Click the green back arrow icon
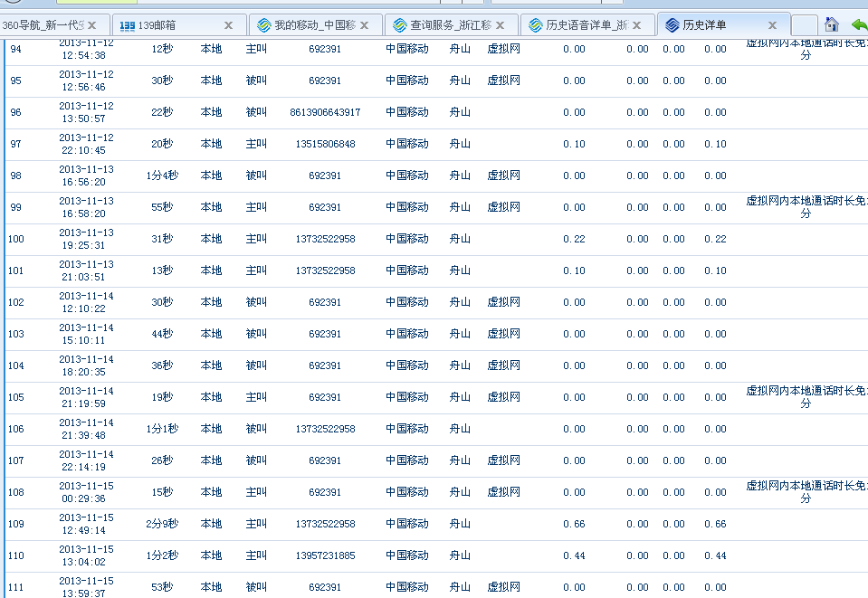Viewport: 868px width, 598px height. click(858, 24)
